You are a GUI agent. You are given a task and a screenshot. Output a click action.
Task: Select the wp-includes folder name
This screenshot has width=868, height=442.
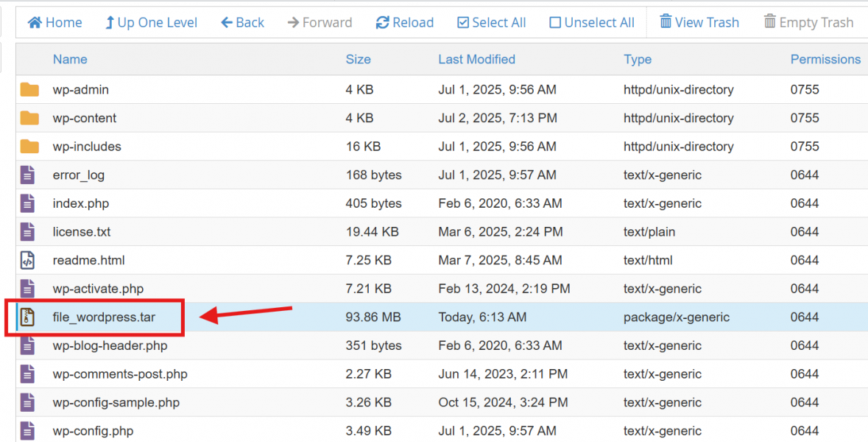coord(87,147)
